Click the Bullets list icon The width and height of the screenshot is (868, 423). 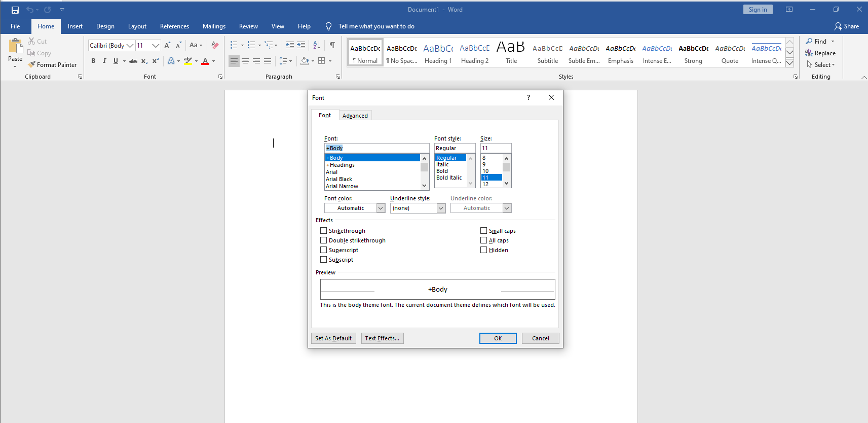pos(234,45)
